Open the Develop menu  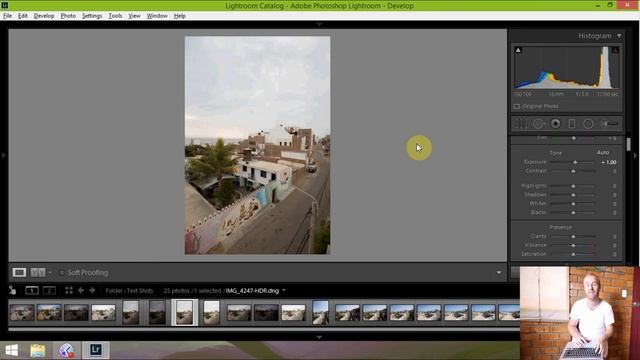coord(44,16)
